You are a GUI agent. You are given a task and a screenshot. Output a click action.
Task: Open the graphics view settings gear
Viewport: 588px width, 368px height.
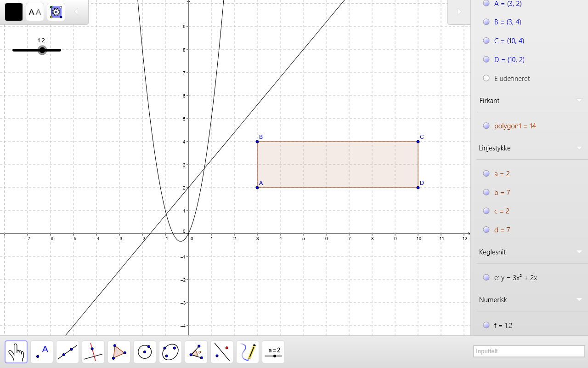(x=56, y=12)
